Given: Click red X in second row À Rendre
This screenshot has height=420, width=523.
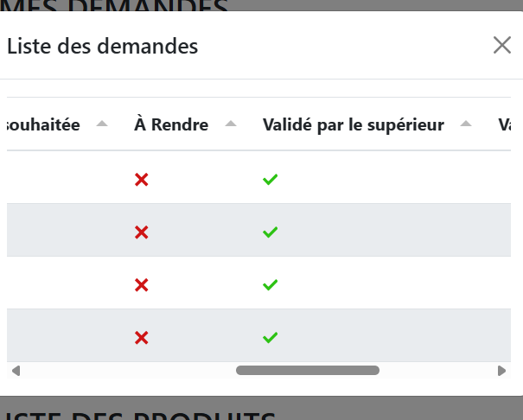Looking at the screenshot, I should point(142,232).
